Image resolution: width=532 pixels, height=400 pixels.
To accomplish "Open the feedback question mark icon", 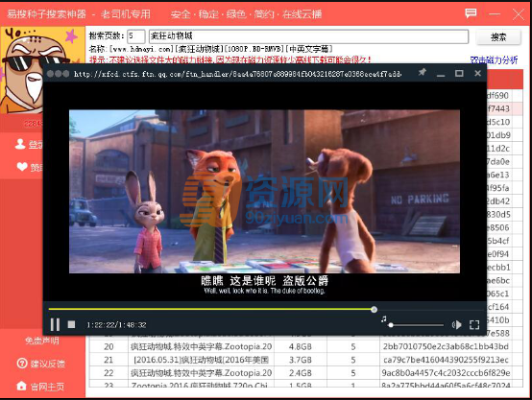I will 22,364.
